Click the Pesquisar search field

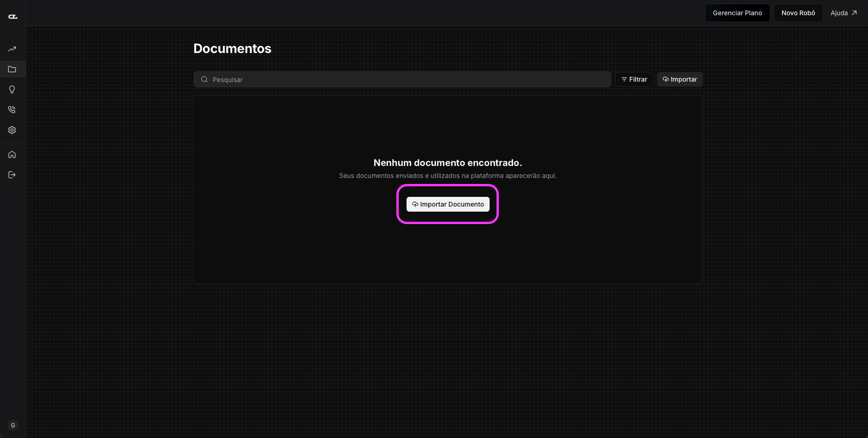coord(401,79)
